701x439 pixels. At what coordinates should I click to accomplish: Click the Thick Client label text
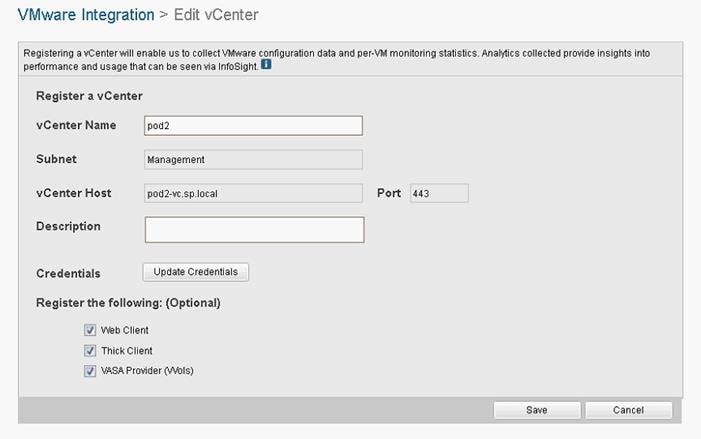tap(127, 351)
